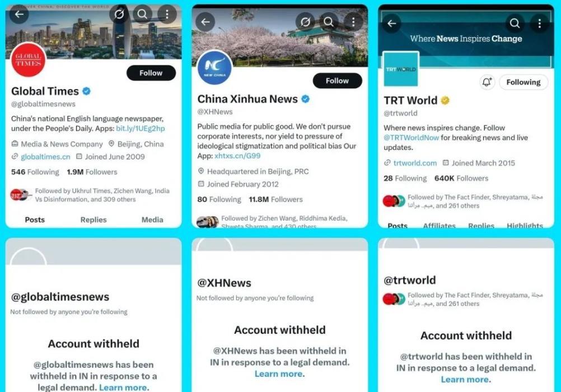Visit the trtworld.com website link
561x392 pixels.
415,164
